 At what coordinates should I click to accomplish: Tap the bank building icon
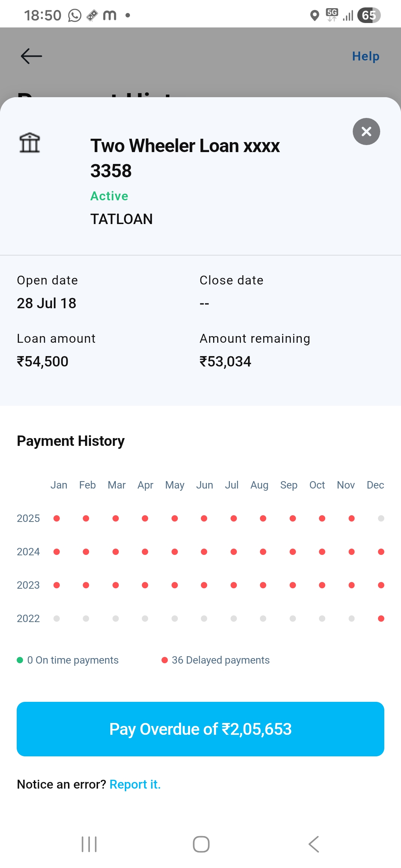30,143
